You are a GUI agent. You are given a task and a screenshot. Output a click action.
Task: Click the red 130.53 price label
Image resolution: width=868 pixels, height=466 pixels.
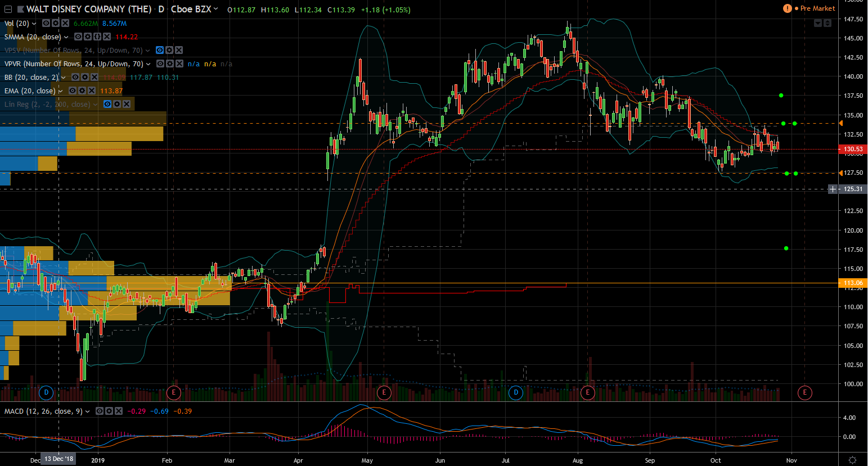[x=853, y=149]
